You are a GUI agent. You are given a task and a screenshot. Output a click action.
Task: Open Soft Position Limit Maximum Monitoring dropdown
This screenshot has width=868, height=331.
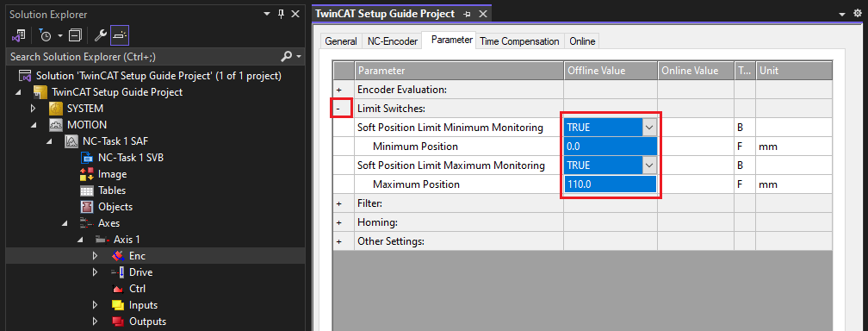pos(649,165)
